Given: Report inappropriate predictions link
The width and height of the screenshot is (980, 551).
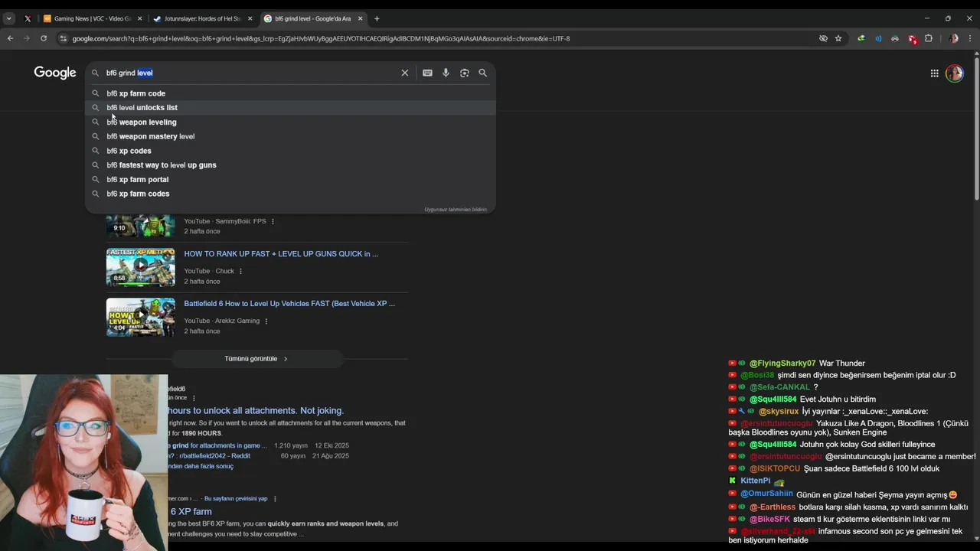Looking at the screenshot, I should [456, 210].
